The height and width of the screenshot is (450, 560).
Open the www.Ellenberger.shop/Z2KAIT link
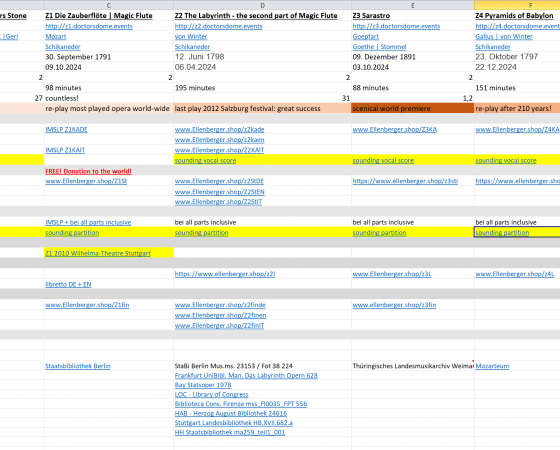click(x=219, y=150)
